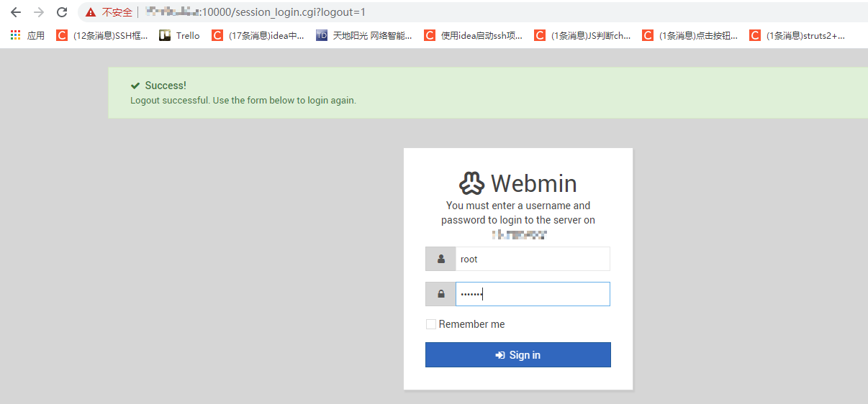This screenshot has height=404, width=868.
Task: Click the username field containing root
Action: [x=533, y=259]
